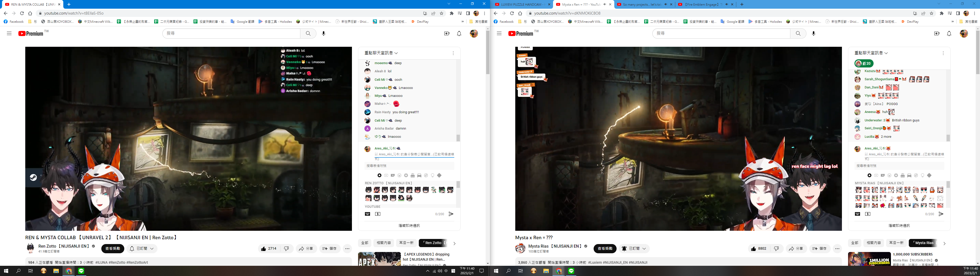Expand the top chat dropdown in the Mysta Rias chat

pos(872,53)
